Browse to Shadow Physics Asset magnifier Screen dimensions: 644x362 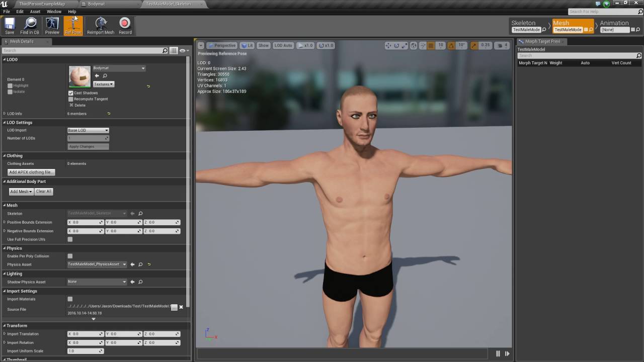pos(140,282)
